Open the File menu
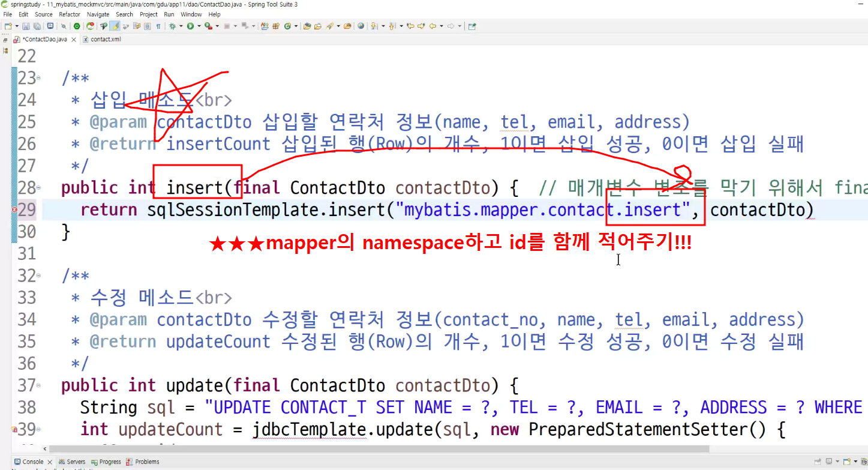Viewport: 868px width, 470px height. click(x=8, y=14)
